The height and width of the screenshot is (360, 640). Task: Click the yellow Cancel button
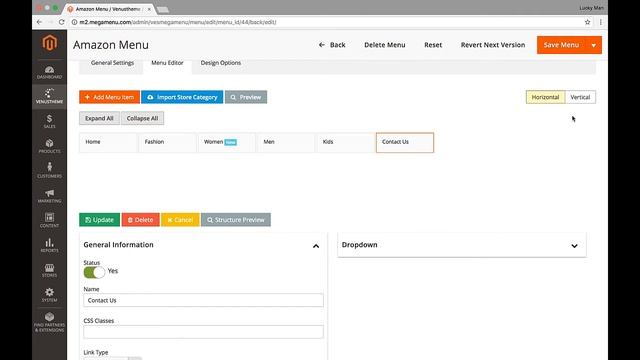point(180,220)
